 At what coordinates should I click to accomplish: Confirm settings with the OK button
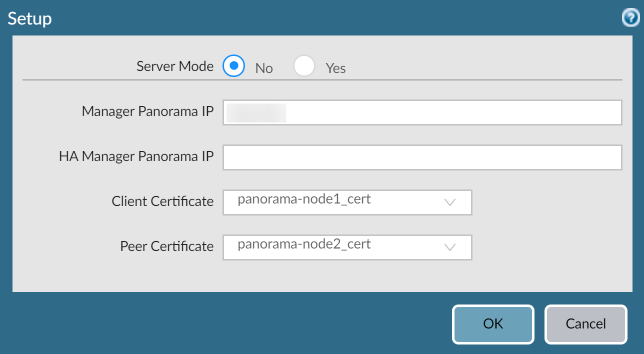[x=493, y=324]
